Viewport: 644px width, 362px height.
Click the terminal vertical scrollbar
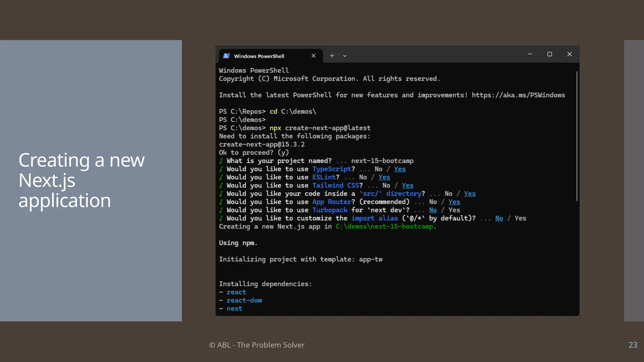click(577, 136)
